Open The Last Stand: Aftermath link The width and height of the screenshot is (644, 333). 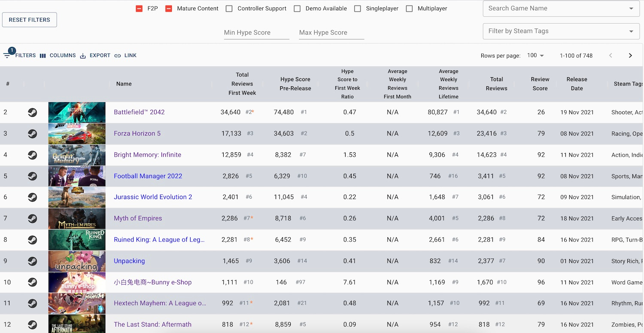[x=152, y=324]
